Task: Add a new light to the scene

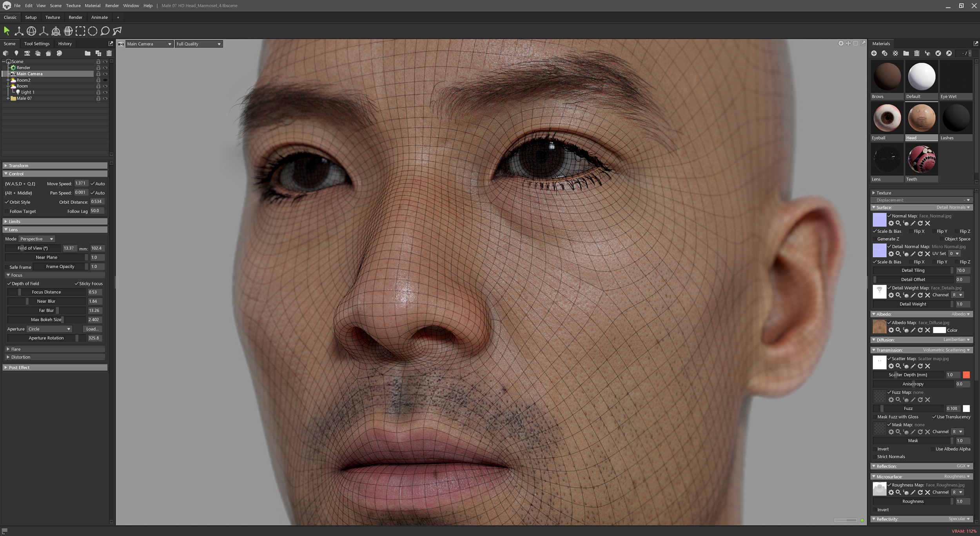Action: pos(16,53)
